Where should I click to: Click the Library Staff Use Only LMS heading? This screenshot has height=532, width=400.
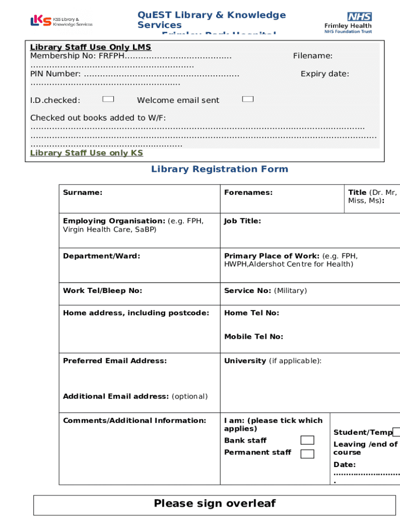90,47
